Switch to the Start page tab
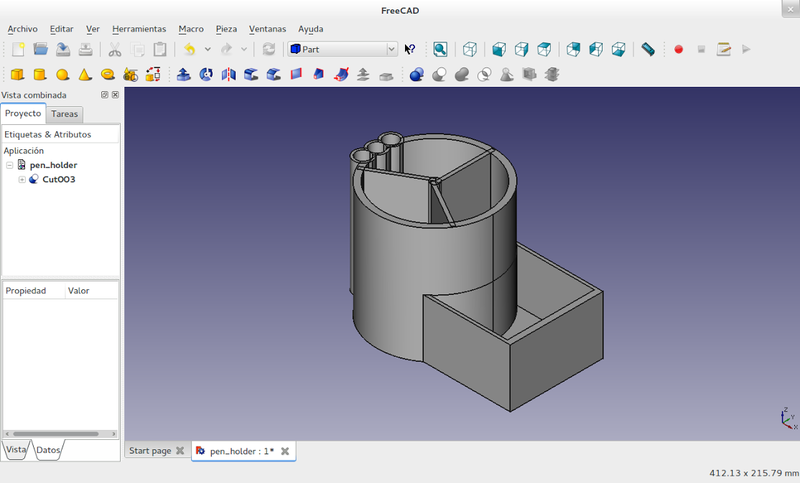 tap(149, 451)
